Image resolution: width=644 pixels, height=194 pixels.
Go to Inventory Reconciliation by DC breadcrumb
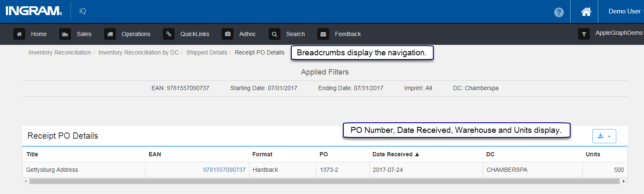pos(139,52)
